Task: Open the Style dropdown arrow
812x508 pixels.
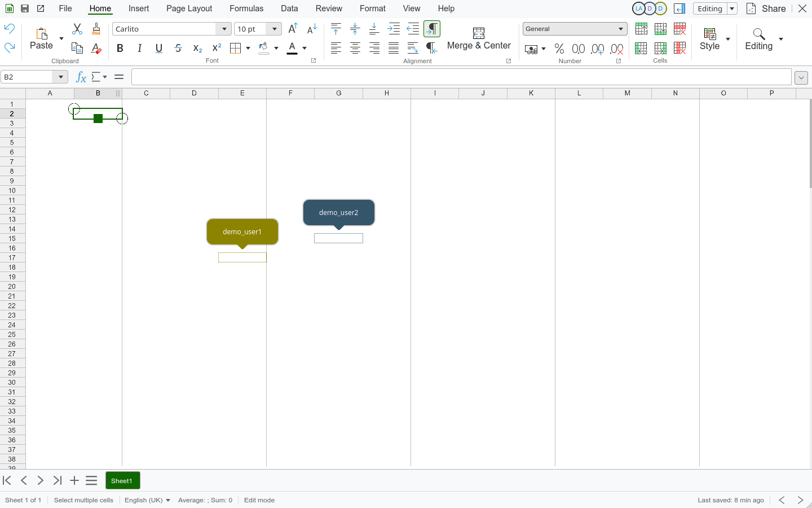Action: 728,39
